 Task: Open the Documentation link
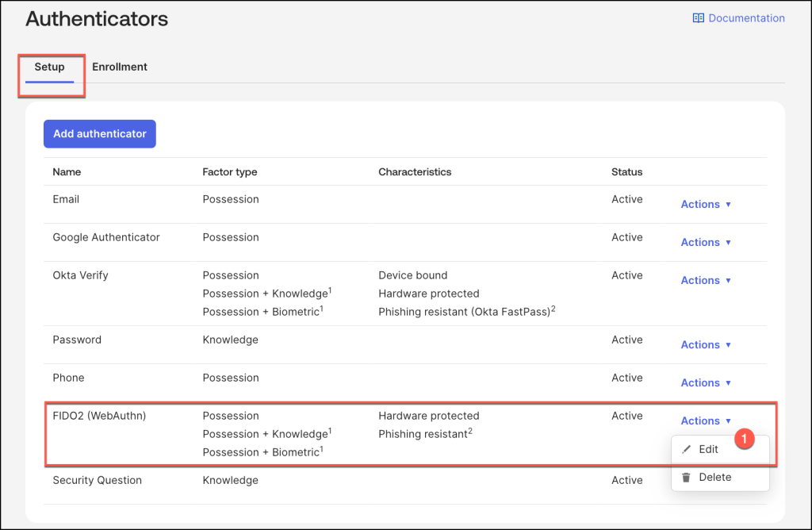coord(745,18)
